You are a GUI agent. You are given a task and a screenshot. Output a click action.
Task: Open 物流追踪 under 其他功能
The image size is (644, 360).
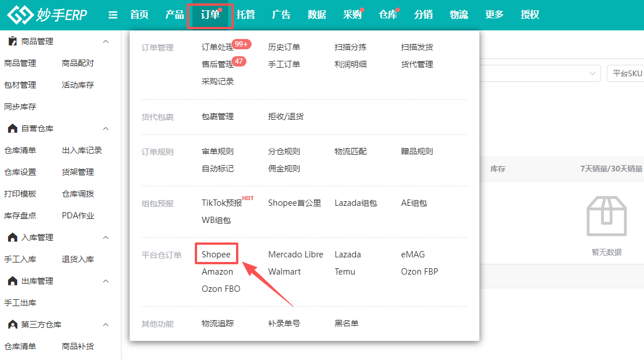click(x=218, y=323)
